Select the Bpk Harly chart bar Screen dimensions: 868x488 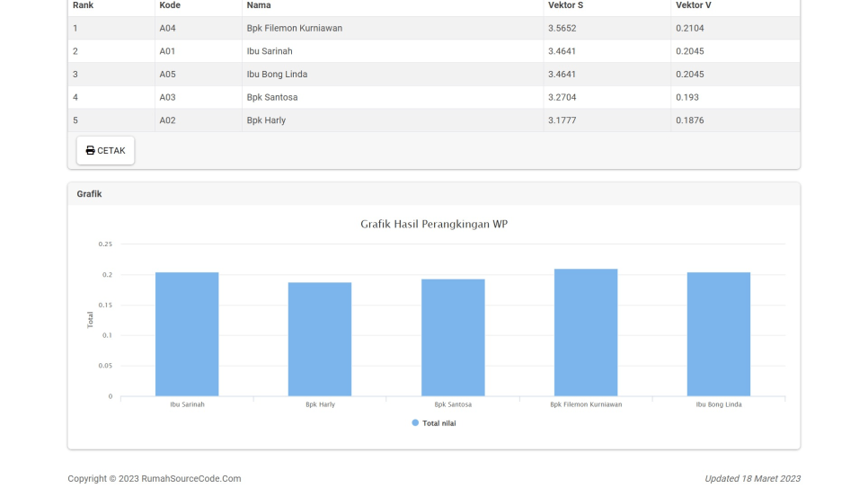pos(320,340)
